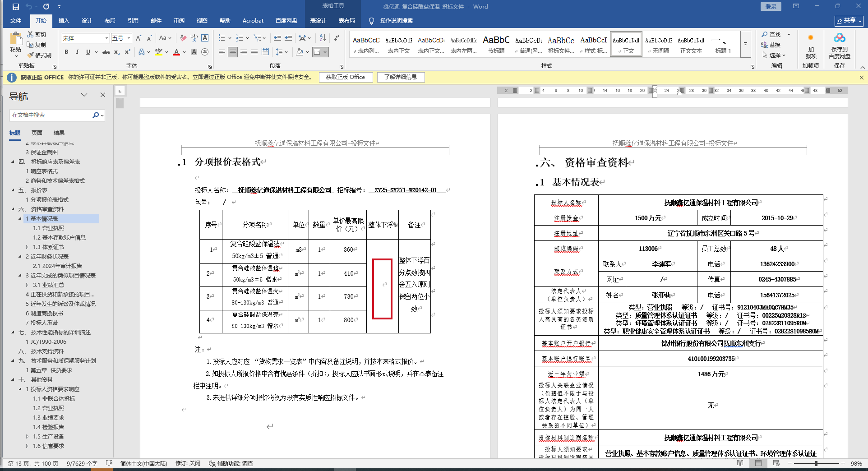Switch to the 审阅 ribbon tab
Image resolution: width=868 pixels, height=471 pixels.
pyautogui.click(x=179, y=21)
